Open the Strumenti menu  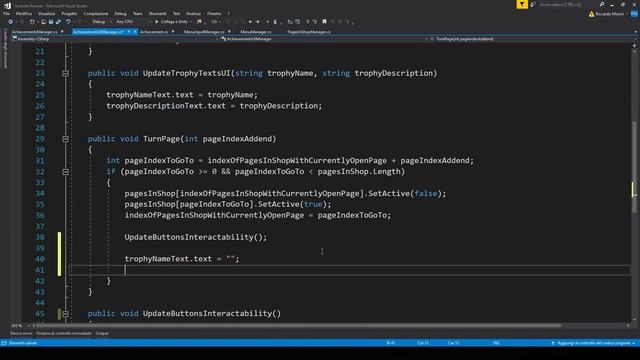tap(158, 13)
